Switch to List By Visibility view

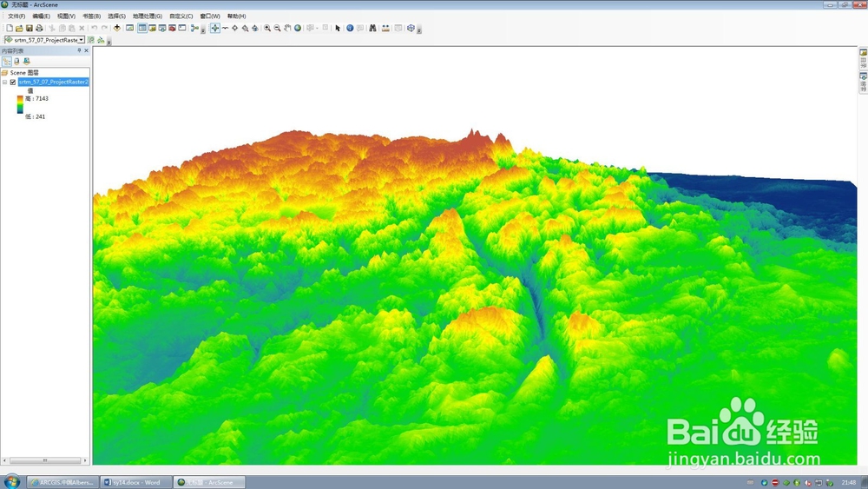point(27,62)
